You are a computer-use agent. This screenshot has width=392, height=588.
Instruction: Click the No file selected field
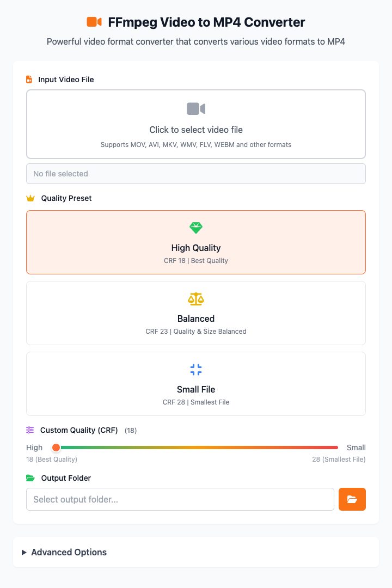tap(196, 174)
